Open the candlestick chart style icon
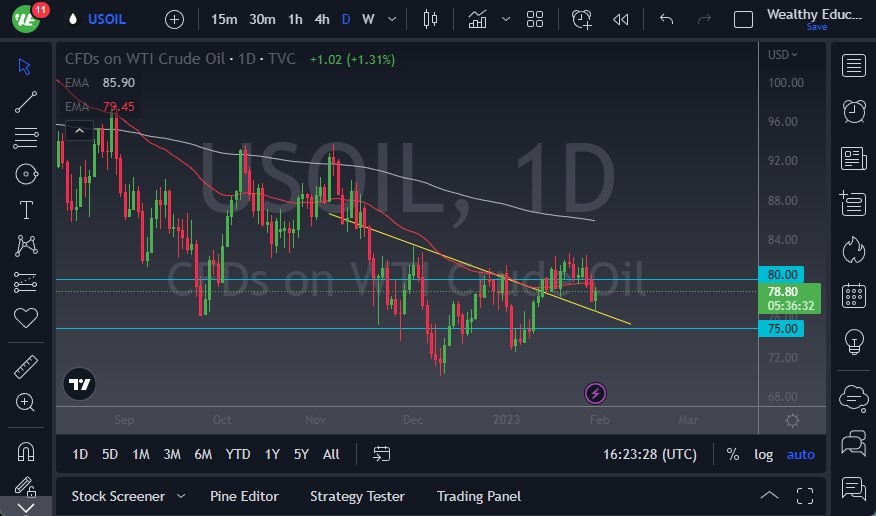This screenshot has height=516, width=876. click(x=431, y=19)
